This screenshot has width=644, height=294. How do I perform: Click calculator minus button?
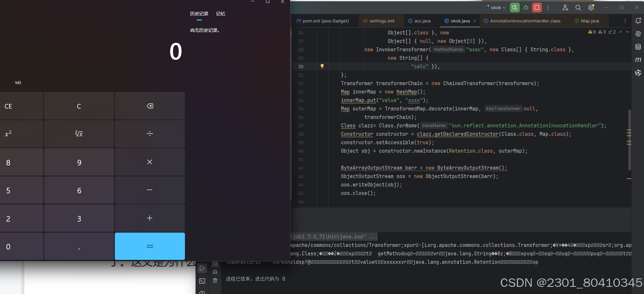coord(150,190)
